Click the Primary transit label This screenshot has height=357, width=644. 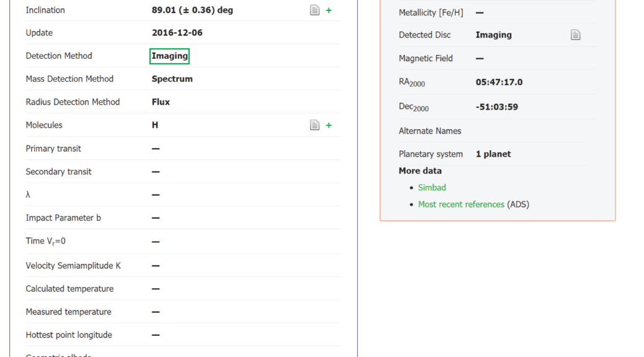coord(53,149)
